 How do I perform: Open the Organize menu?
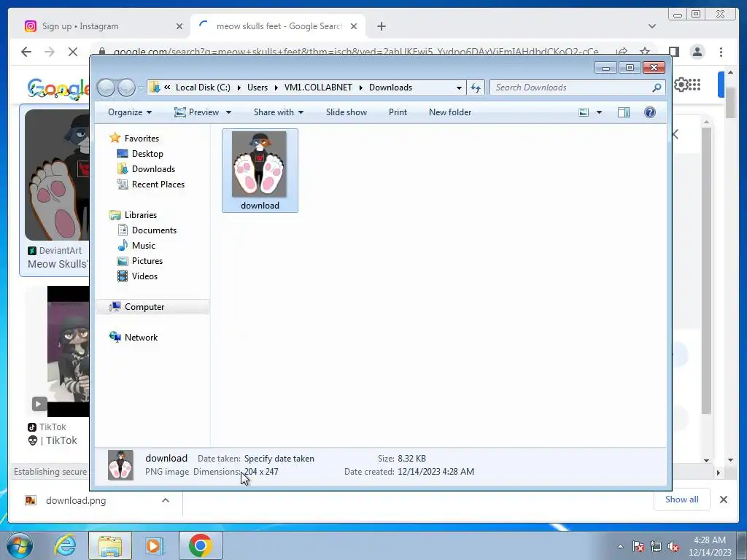pyautogui.click(x=130, y=112)
